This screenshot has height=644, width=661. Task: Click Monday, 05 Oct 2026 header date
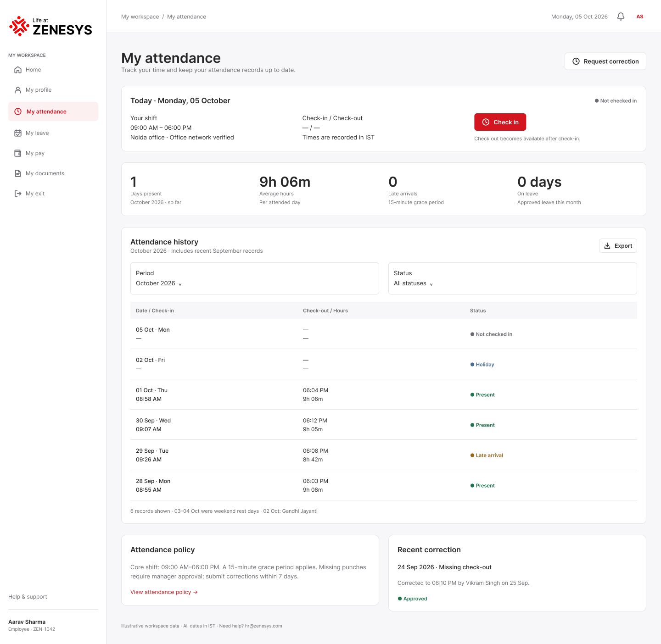click(579, 17)
